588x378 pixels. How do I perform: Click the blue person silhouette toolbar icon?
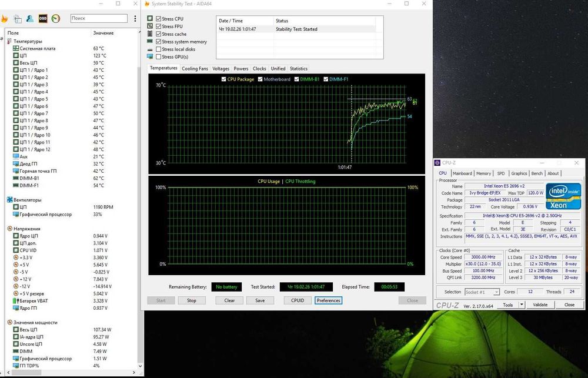pos(30,18)
